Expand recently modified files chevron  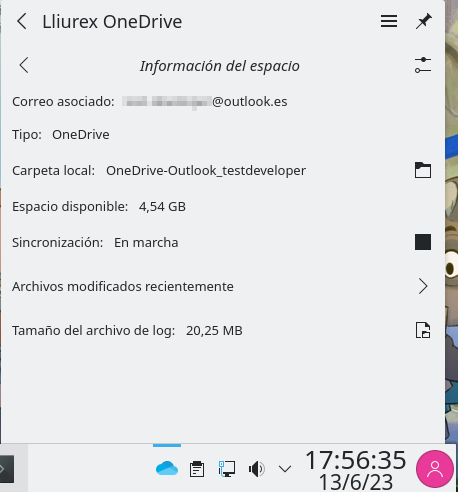tap(423, 286)
